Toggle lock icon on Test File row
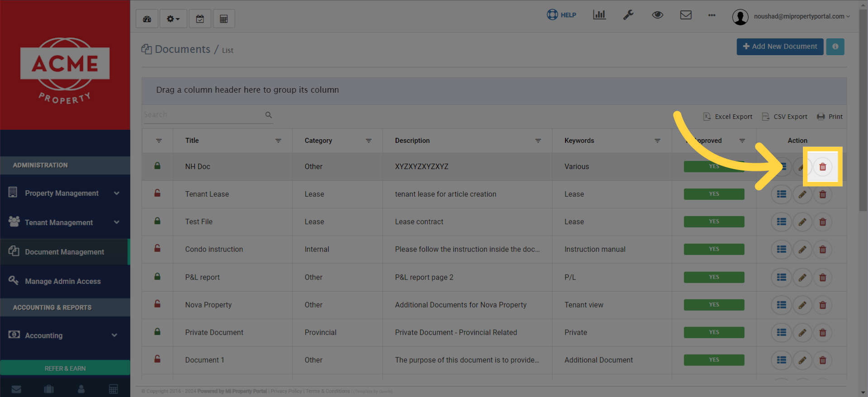 [x=157, y=221]
